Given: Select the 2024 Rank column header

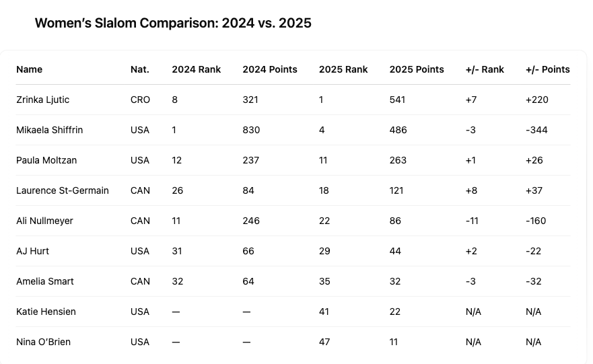Looking at the screenshot, I should [x=197, y=69].
